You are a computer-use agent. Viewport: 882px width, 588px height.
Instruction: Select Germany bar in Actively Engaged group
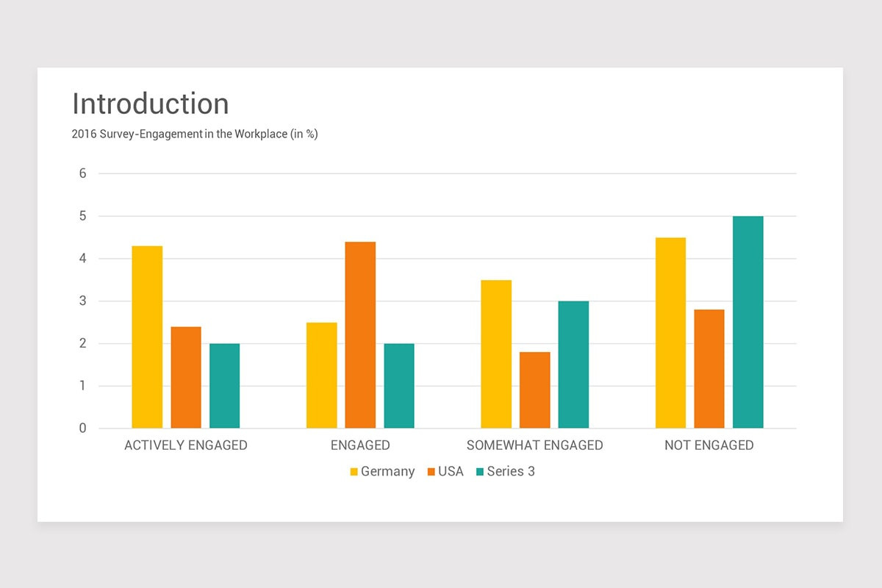tap(147, 337)
